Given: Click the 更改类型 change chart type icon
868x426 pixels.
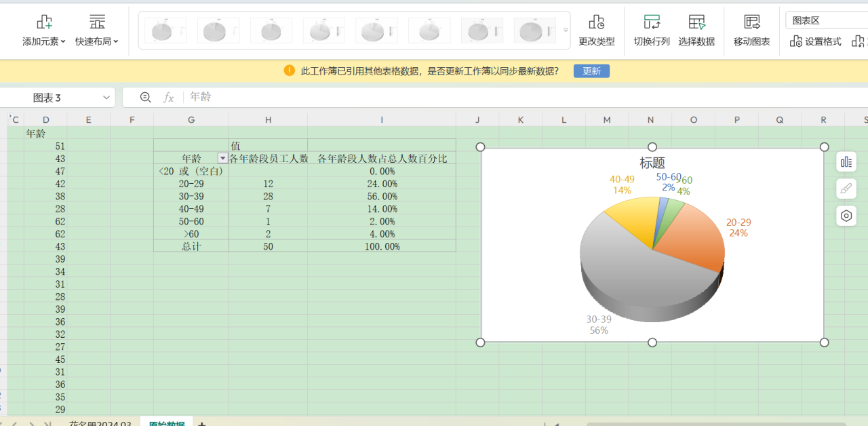Looking at the screenshot, I should (x=597, y=22).
